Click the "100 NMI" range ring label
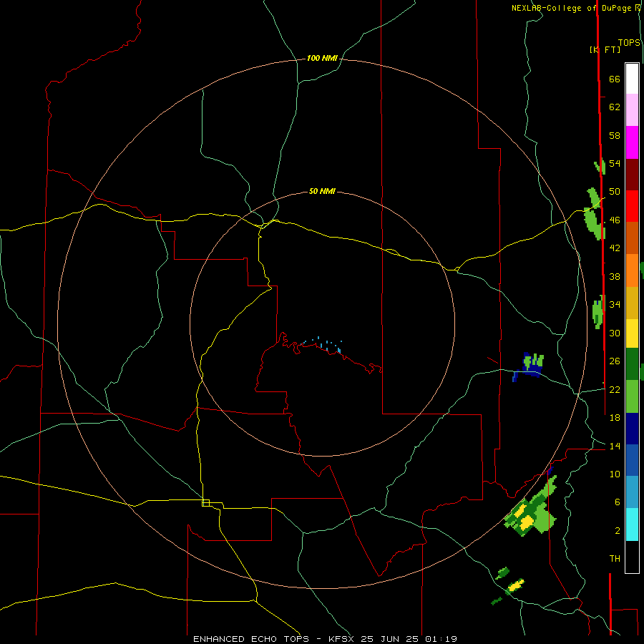The image size is (644, 644). tap(322, 58)
